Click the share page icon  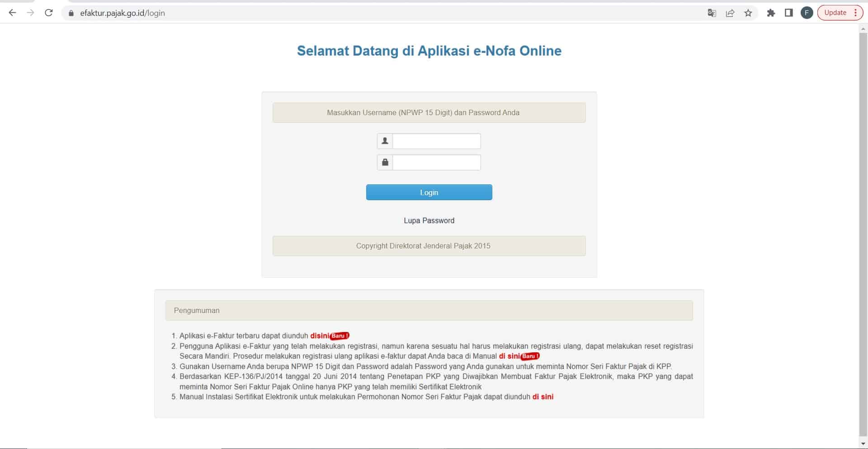pyautogui.click(x=730, y=13)
